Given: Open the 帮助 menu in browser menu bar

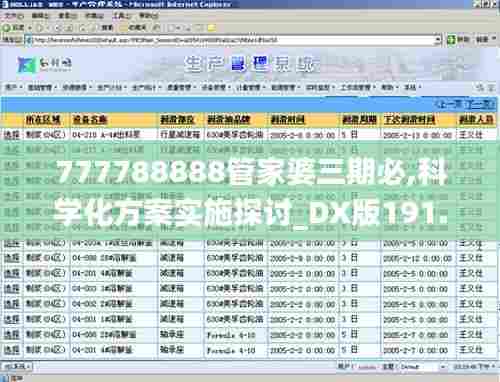Looking at the screenshot, I should tap(149, 16).
